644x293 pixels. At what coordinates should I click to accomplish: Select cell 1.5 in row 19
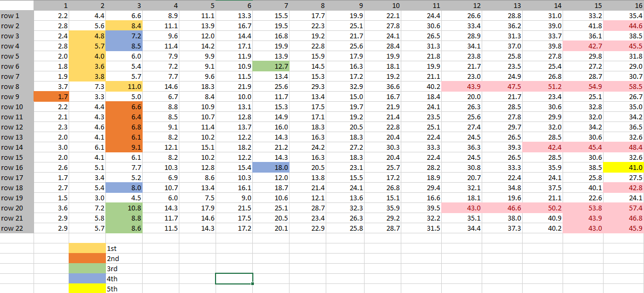pos(52,198)
